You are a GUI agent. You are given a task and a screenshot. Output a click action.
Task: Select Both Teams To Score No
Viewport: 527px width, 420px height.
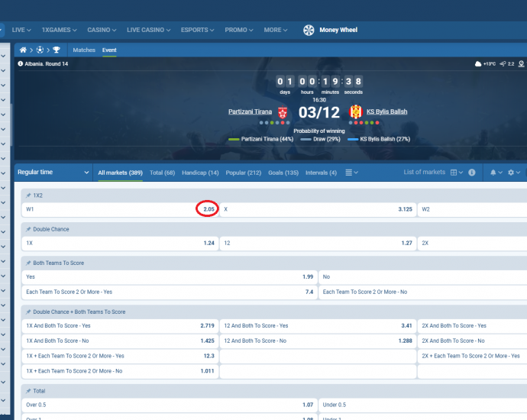pos(423,277)
